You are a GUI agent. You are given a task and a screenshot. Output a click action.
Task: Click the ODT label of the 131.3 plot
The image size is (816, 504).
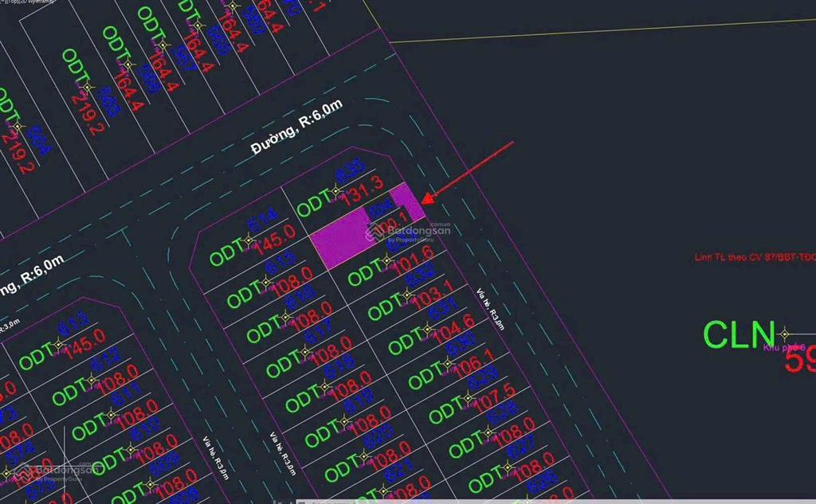coord(312,205)
